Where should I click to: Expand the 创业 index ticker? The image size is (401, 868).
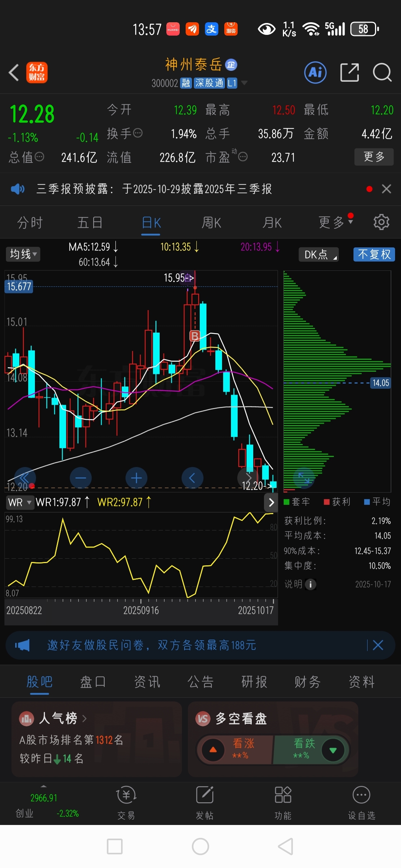click(x=44, y=786)
